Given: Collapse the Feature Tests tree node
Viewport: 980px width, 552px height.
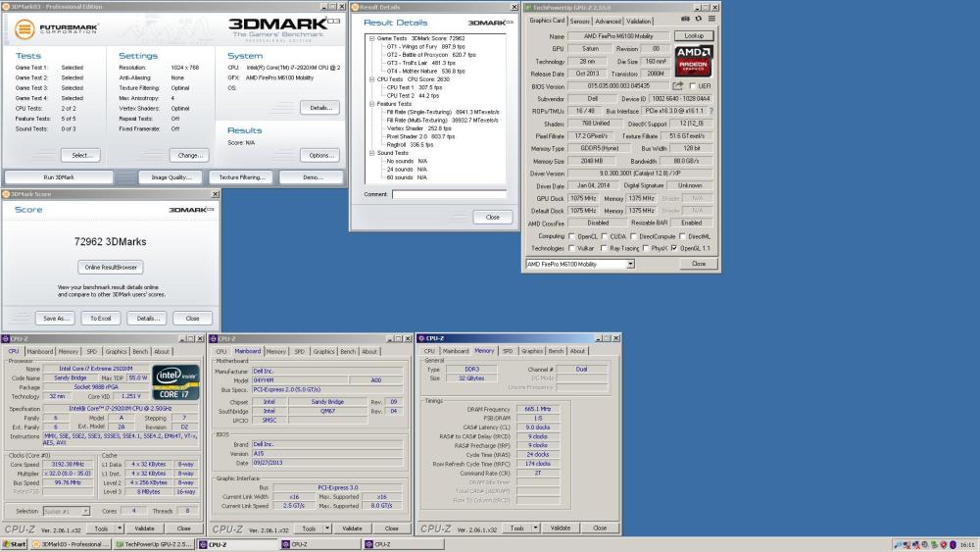Looking at the screenshot, I should pyautogui.click(x=371, y=104).
